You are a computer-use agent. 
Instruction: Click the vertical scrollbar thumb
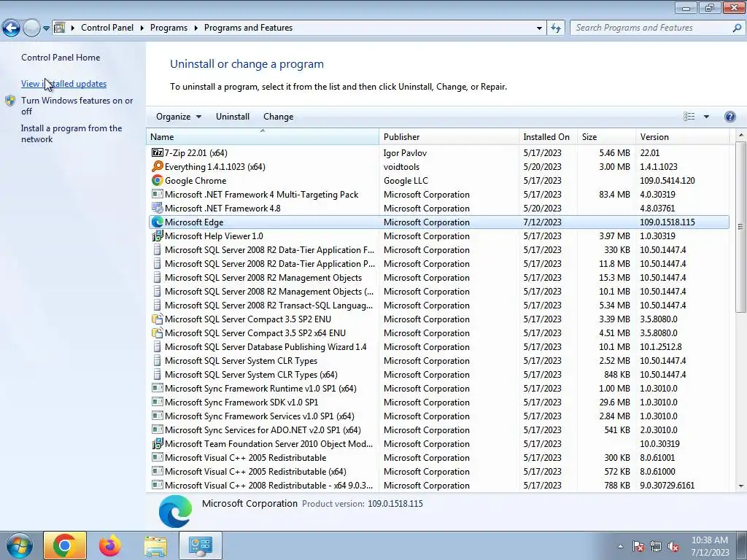click(x=741, y=227)
